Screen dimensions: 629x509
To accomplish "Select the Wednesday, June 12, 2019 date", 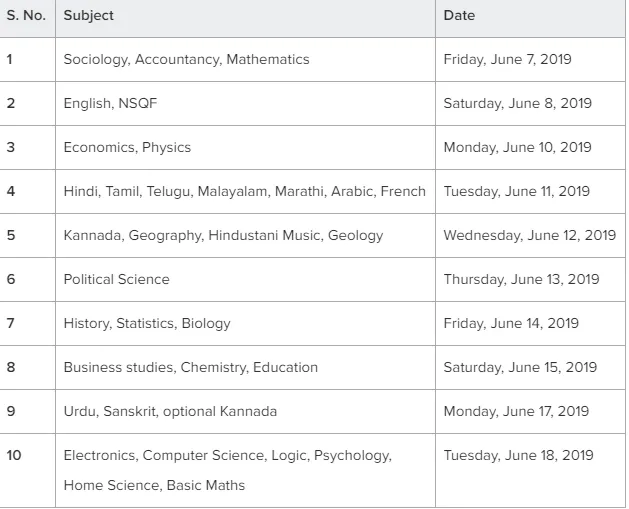I will [530, 235].
